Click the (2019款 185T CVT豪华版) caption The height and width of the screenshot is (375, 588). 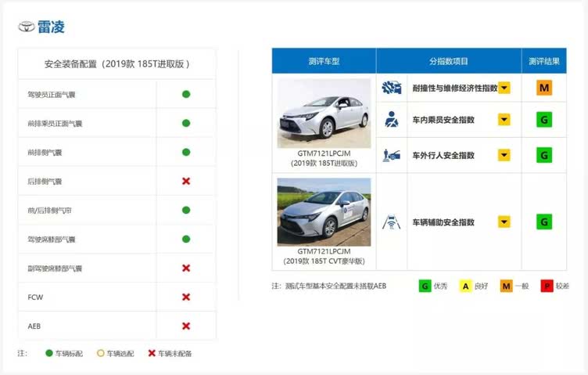coord(324,261)
